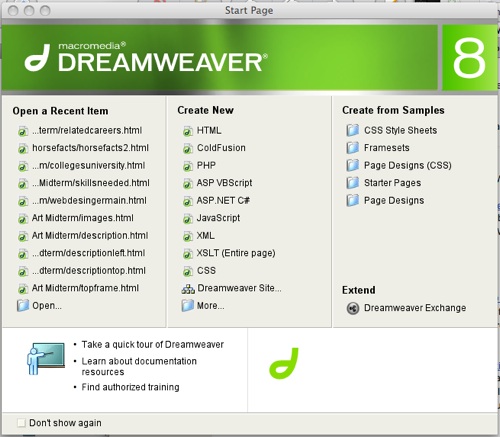This screenshot has height=437, width=500.
Task: Open recent file Art Midterm/images.html
Action: (x=83, y=218)
